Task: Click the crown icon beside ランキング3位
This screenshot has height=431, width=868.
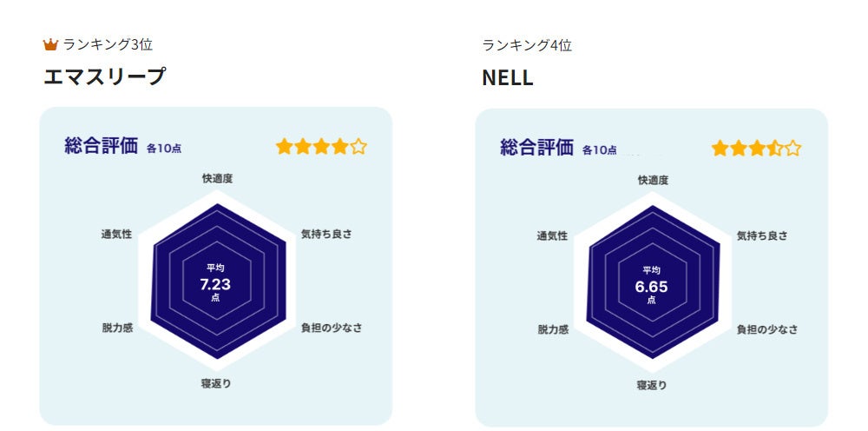Action: pos(50,44)
